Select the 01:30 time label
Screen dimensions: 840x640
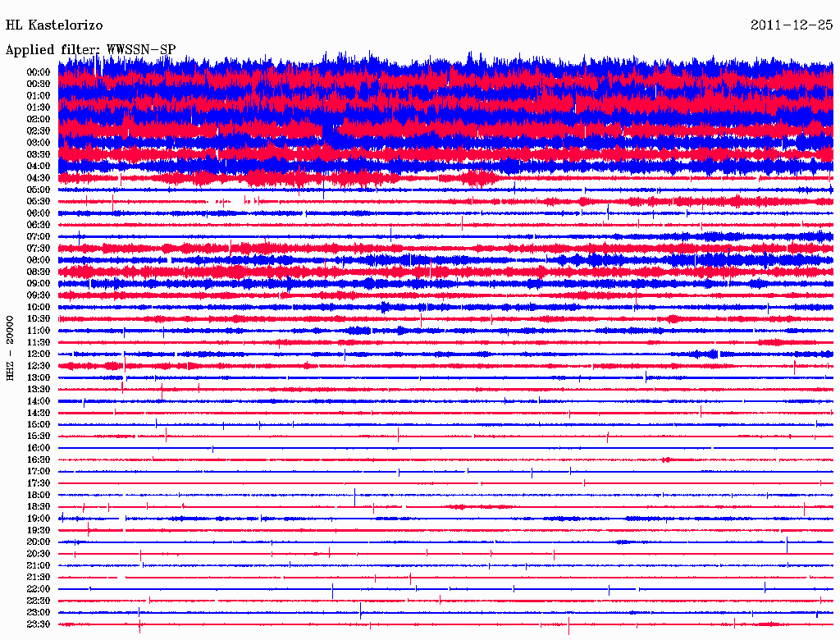[x=39, y=107]
